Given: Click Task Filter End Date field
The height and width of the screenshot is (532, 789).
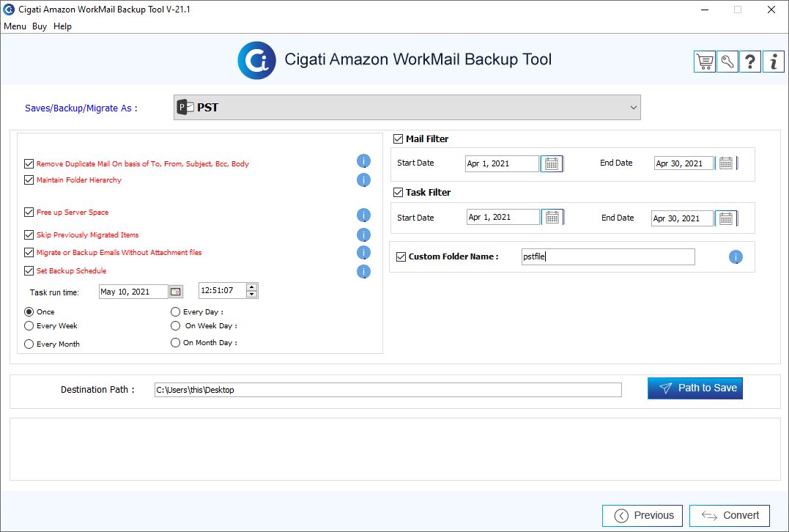Looking at the screenshot, I should point(682,218).
